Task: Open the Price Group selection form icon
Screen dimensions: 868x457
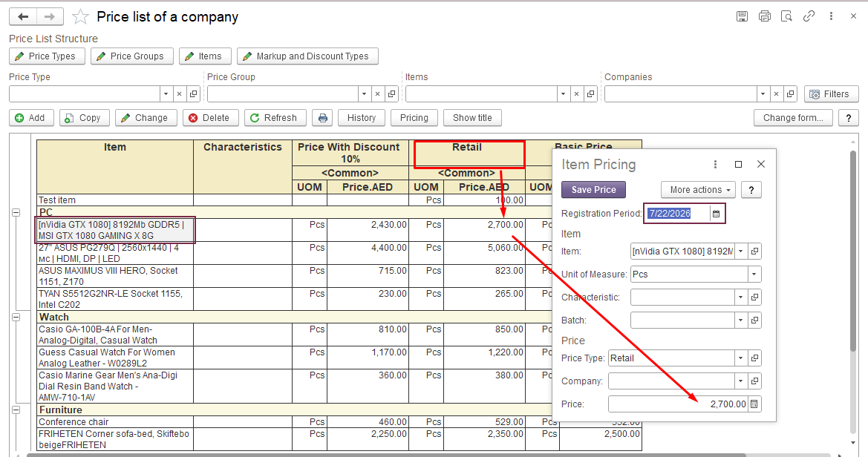Action: point(391,94)
